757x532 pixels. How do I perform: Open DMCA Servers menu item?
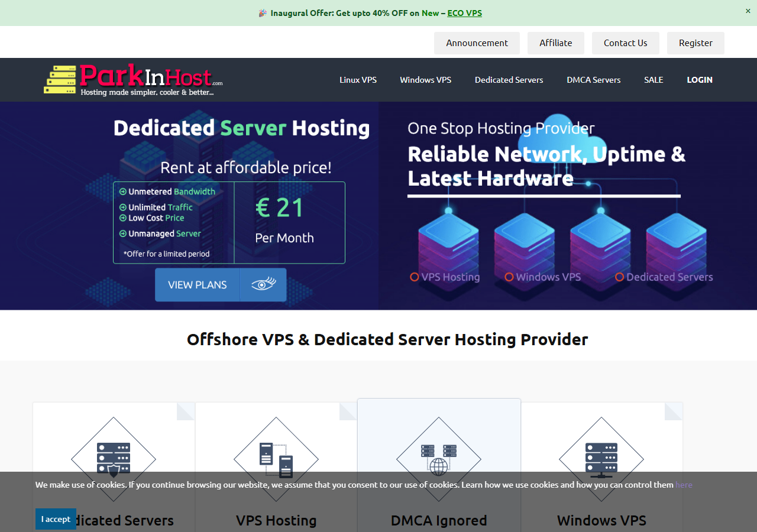click(x=594, y=80)
